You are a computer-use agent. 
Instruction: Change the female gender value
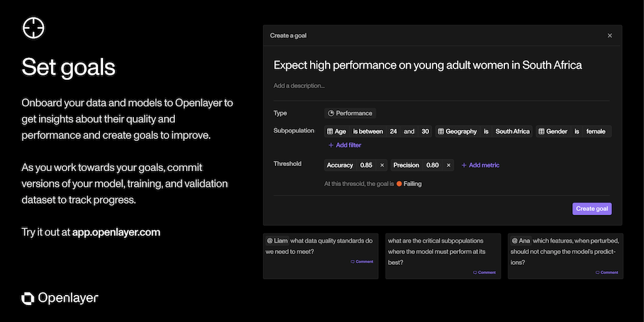pos(596,131)
